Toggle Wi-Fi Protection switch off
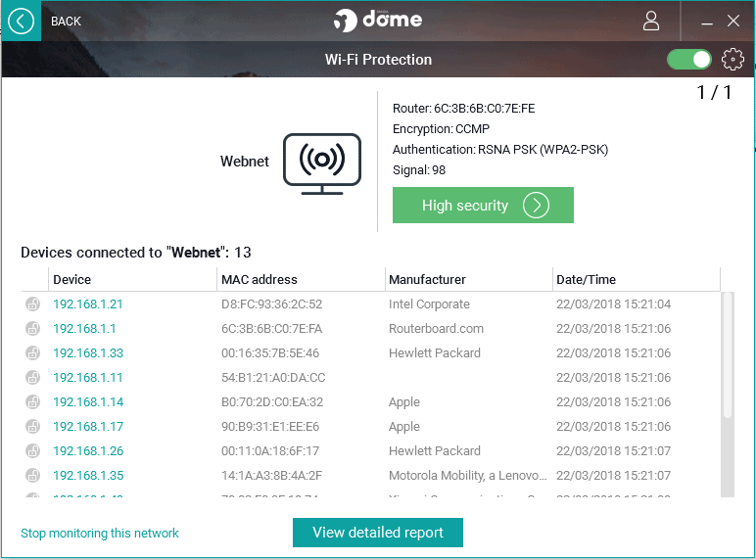Screen dimensions: 756x560 pyautogui.click(x=689, y=60)
